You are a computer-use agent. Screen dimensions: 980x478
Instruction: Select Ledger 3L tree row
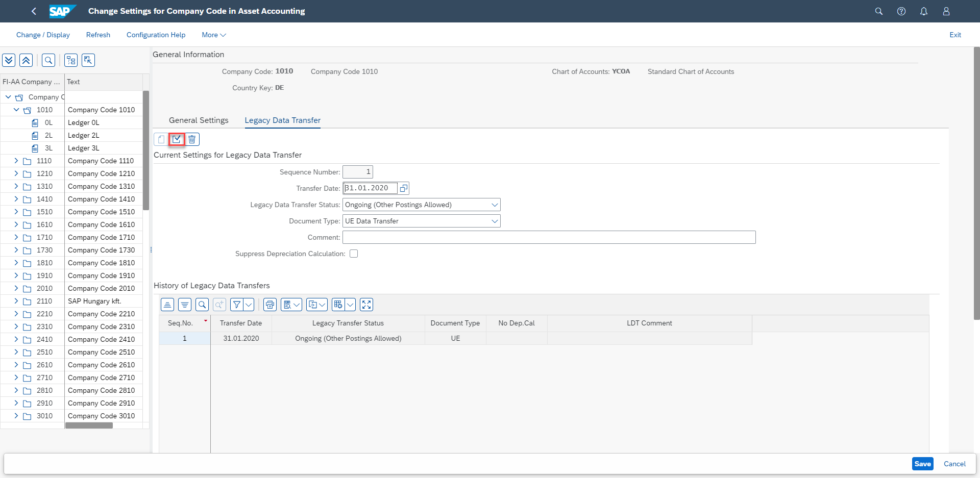point(71,148)
